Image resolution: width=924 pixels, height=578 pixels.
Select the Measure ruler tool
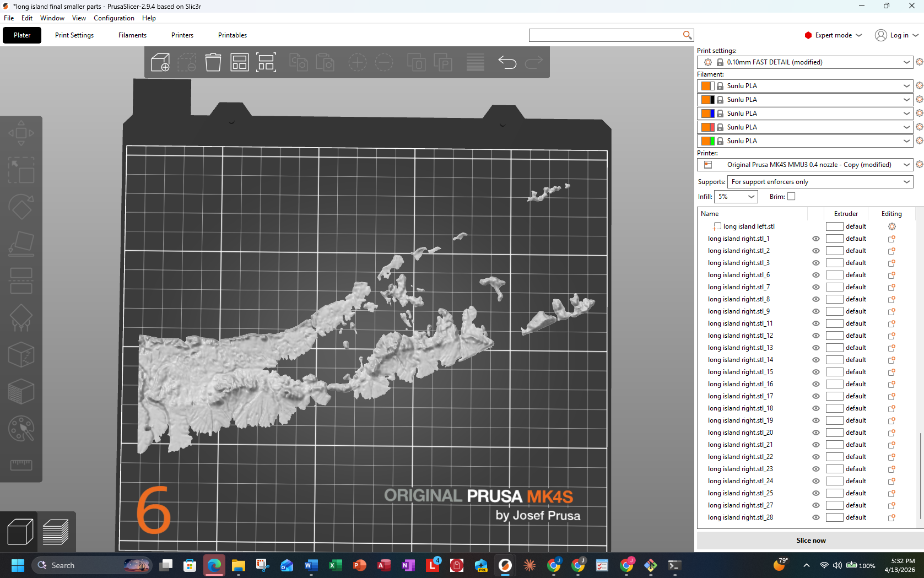click(21, 465)
